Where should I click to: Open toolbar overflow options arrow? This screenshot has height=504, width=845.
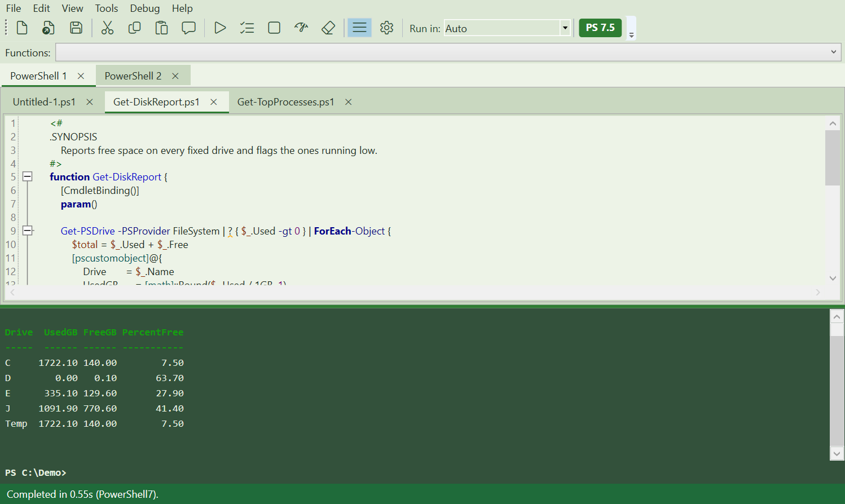coord(631,34)
